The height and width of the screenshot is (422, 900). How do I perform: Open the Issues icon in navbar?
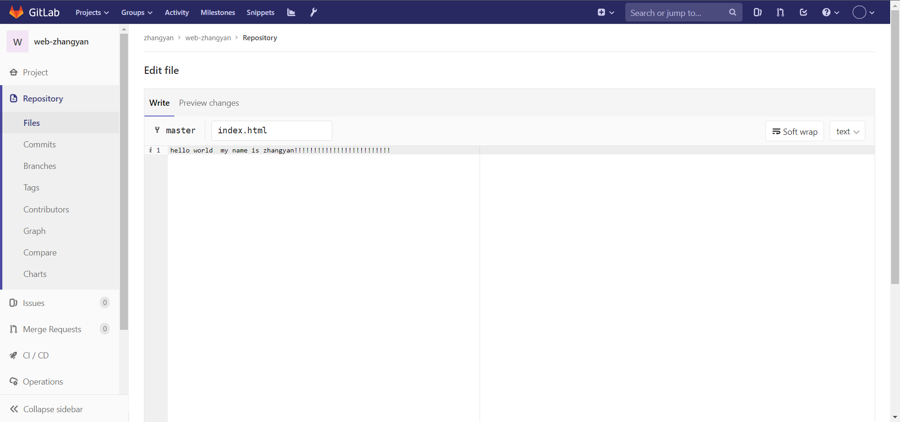pyautogui.click(x=757, y=13)
